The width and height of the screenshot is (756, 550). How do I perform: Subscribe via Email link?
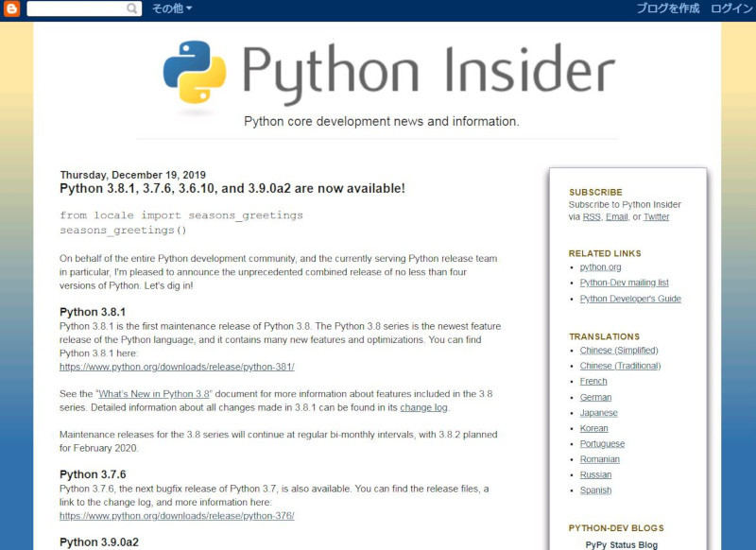point(617,217)
